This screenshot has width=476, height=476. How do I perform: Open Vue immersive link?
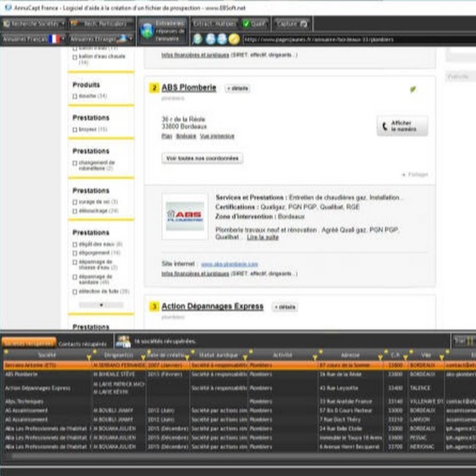217,136
